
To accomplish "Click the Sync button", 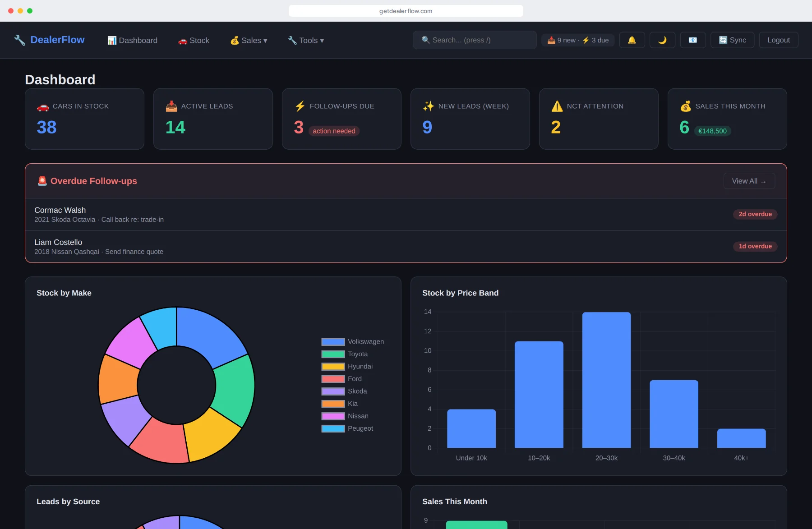I will coord(732,40).
